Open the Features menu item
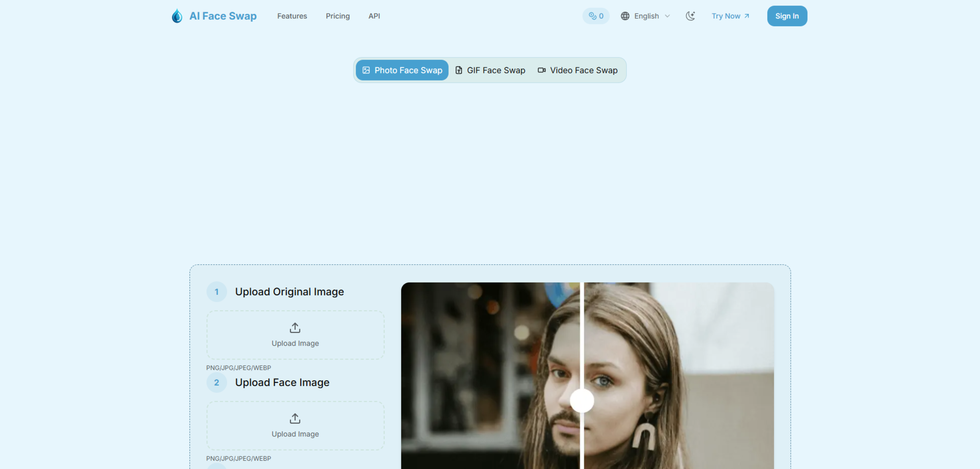 [x=292, y=16]
